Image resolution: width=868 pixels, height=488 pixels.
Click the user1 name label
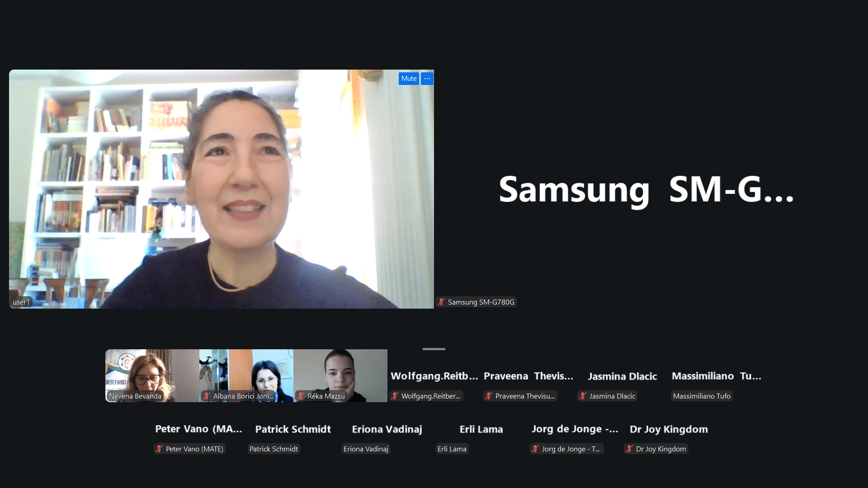coord(21,302)
